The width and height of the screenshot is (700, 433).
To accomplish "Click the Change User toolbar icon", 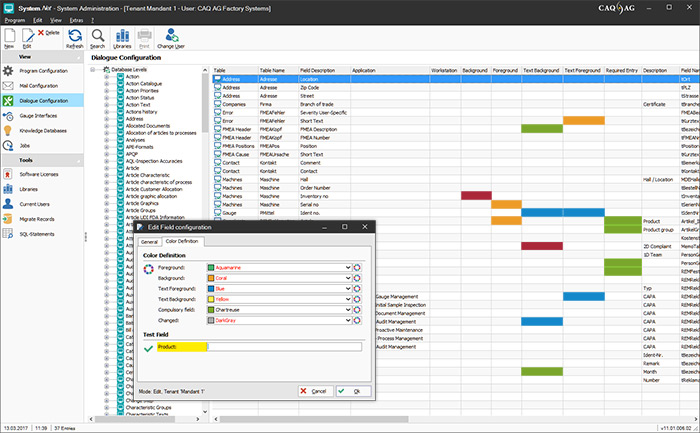I will (x=170, y=37).
